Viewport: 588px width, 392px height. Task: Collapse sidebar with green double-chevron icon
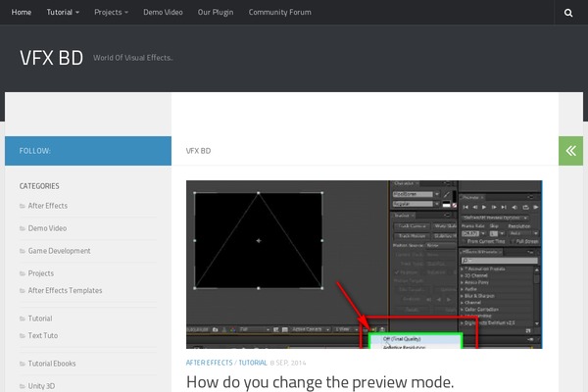(570, 151)
